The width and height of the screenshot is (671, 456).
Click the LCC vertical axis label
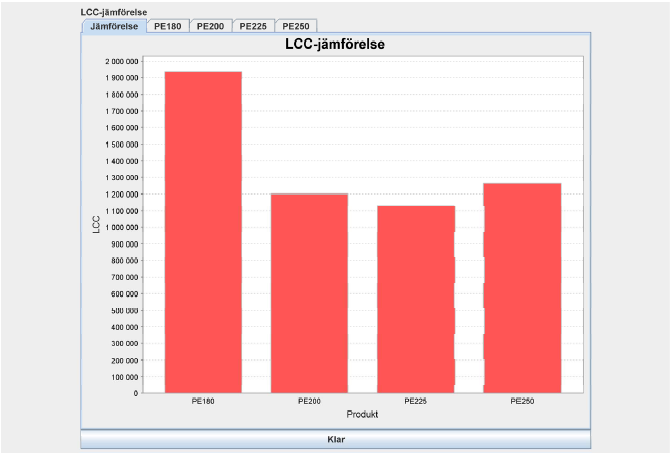coord(96,225)
